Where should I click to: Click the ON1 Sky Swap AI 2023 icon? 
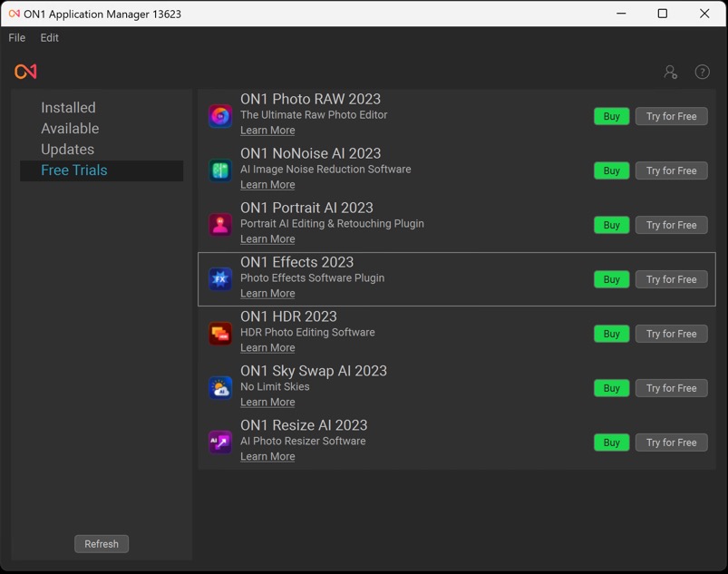220,388
